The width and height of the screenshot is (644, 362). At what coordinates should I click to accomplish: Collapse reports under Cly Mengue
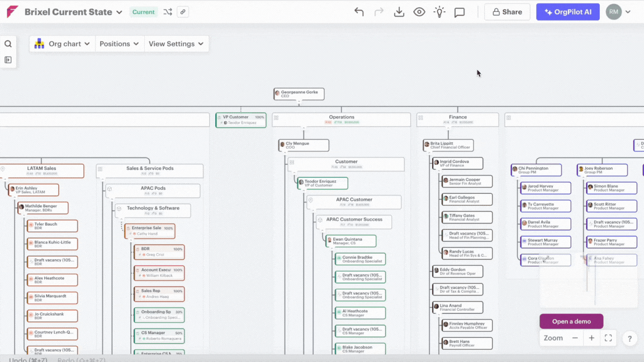(x=285, y=152)
